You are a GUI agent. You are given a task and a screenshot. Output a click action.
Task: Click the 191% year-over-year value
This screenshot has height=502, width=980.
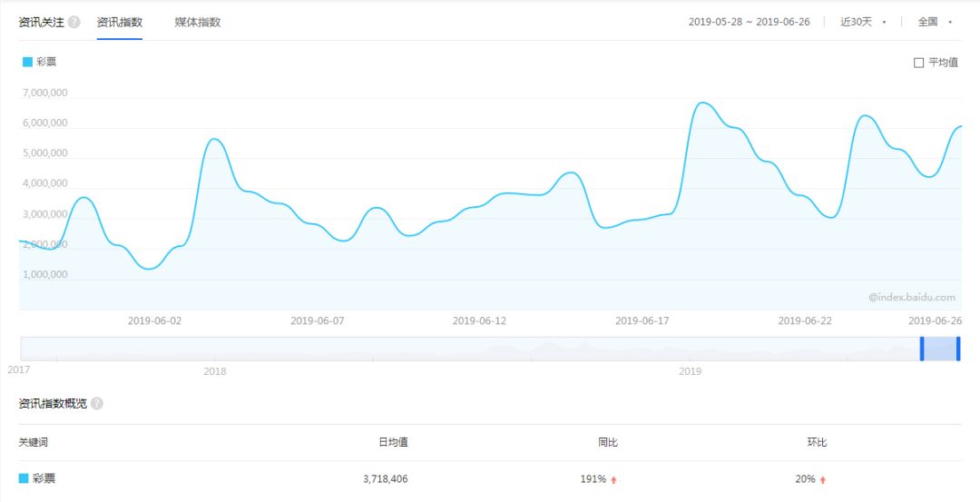[593, 479]
